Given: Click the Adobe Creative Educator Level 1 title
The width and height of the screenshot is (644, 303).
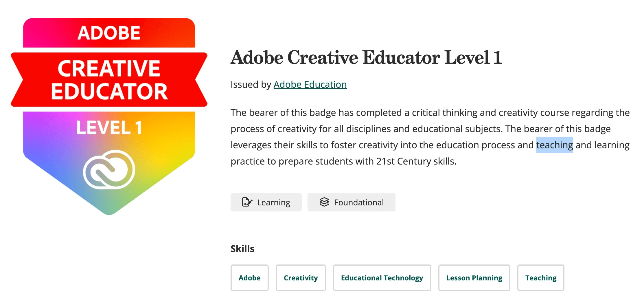Looking at the screenshot, I should (x=366, y=57).
